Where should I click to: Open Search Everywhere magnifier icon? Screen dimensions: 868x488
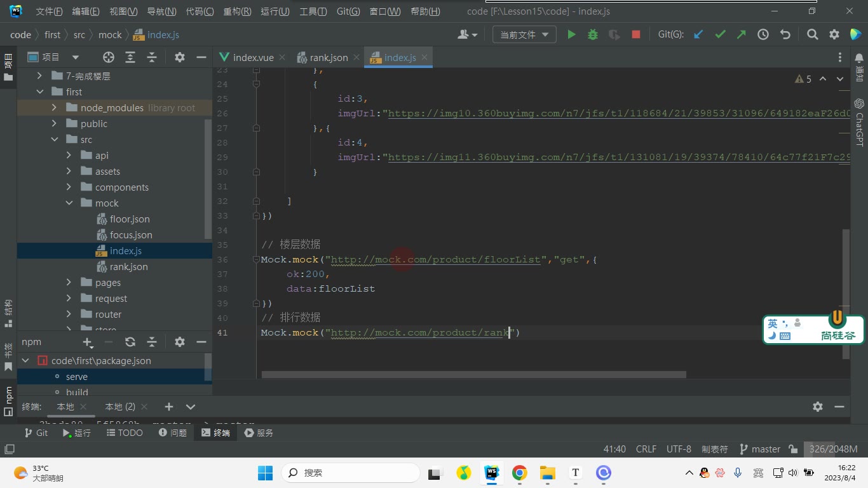[813, 35]
